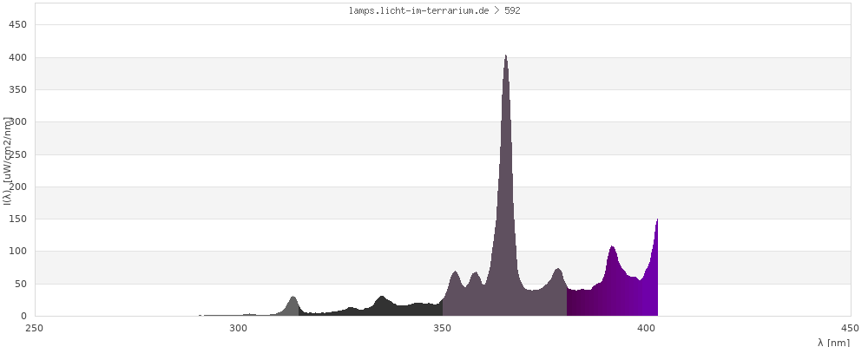Click the 400 value label on y-axis
The width and height of the screenshot is (868, 347).
click(17, 57)
